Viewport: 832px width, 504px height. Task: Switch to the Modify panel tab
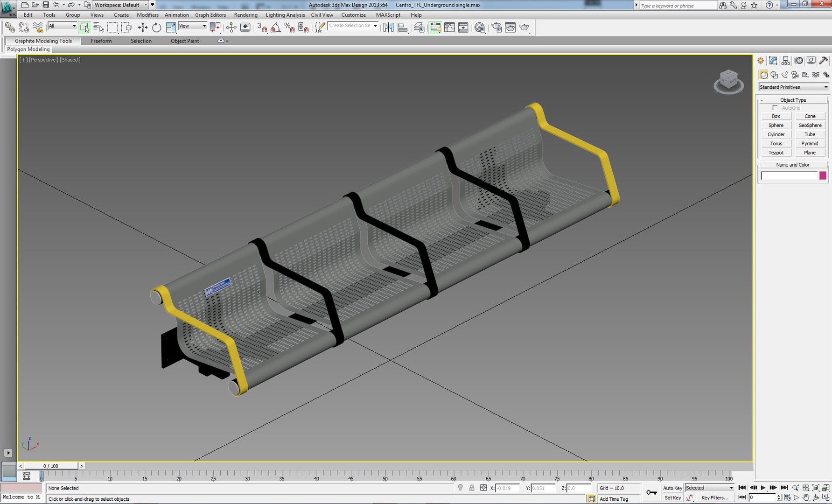pyautogui.click(x=773, y=61)
